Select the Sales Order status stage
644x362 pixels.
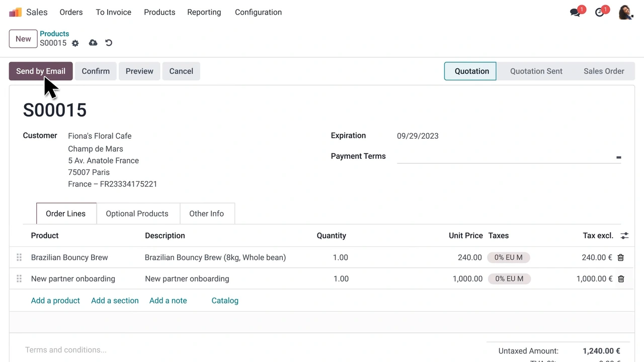click(x=604, y=71)
